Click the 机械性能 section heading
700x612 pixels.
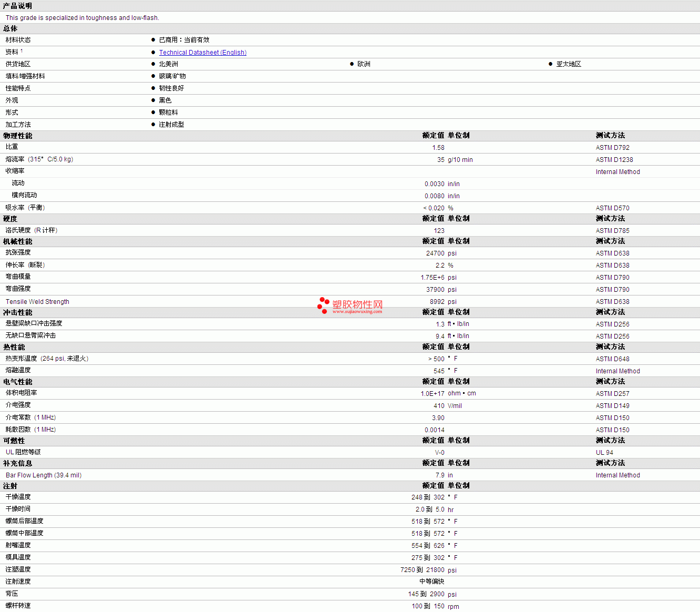[x=17, y=241]
